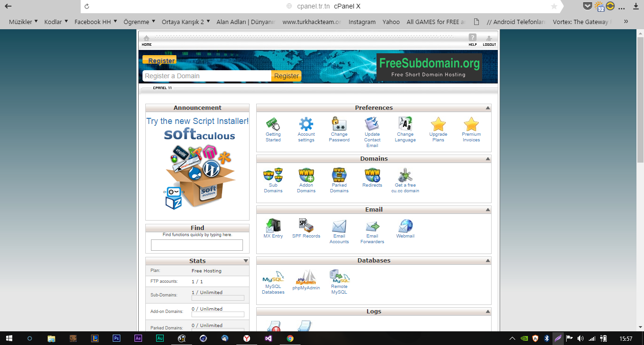Click the Change Password icon
Image resolution: width=644 pixels, height=345 pixels.
tap(339, 124)
